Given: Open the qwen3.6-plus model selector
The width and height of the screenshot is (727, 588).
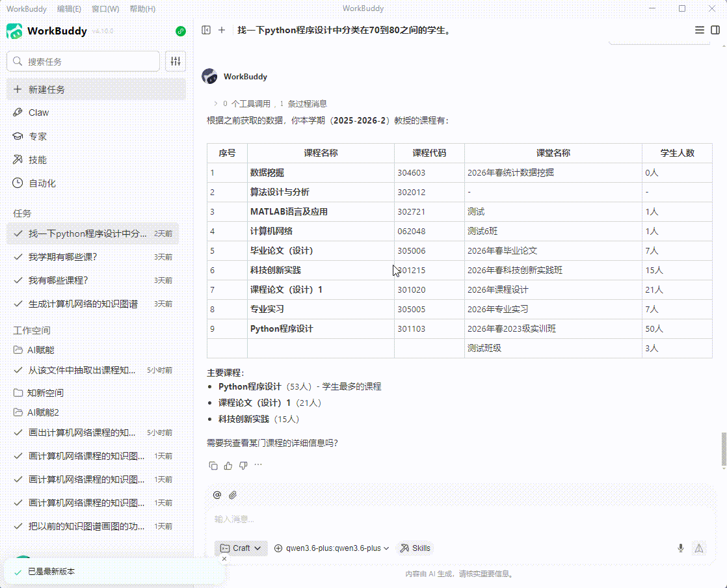Looking at the screenshot, I should pyautogui.click(x=330, y=548).
